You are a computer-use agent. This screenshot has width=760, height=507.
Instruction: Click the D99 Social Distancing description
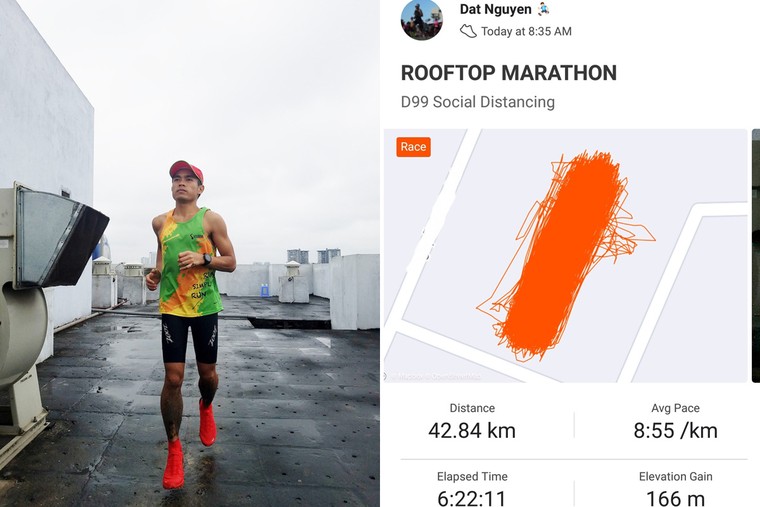coord(477,102)
